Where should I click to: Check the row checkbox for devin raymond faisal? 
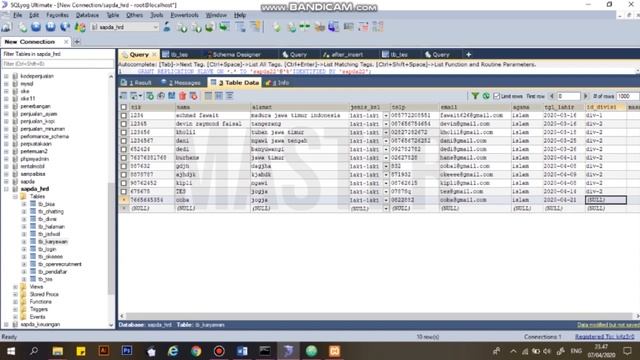124,124
